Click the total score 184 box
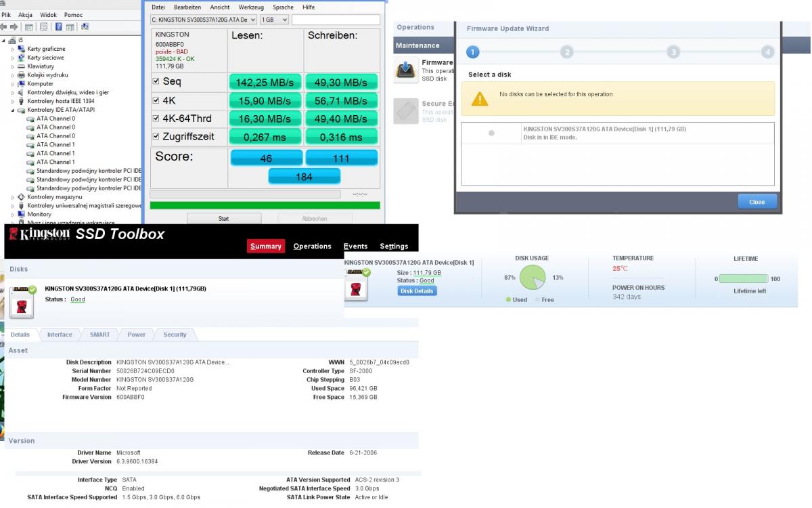 click(304, 177)
